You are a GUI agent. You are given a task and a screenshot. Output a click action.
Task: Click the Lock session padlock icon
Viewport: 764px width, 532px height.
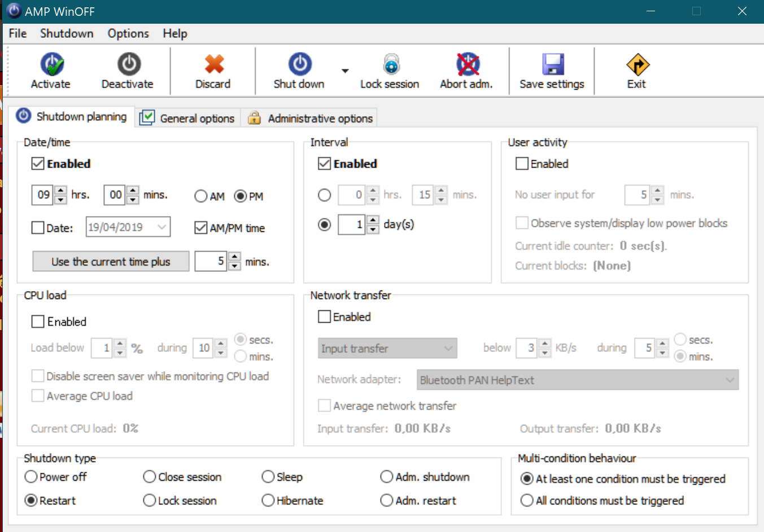tap(391, 64)
